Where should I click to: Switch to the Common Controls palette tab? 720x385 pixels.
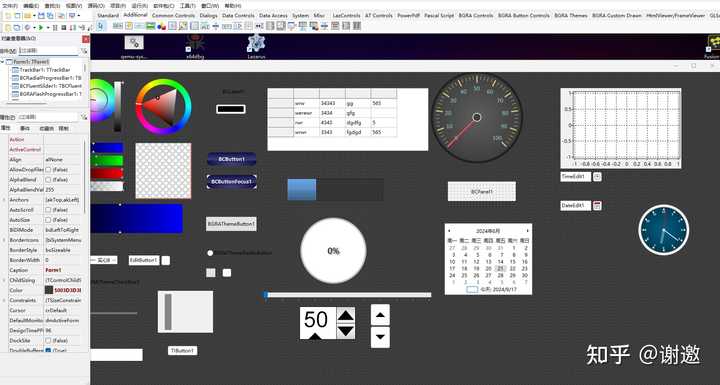point(173,15)
